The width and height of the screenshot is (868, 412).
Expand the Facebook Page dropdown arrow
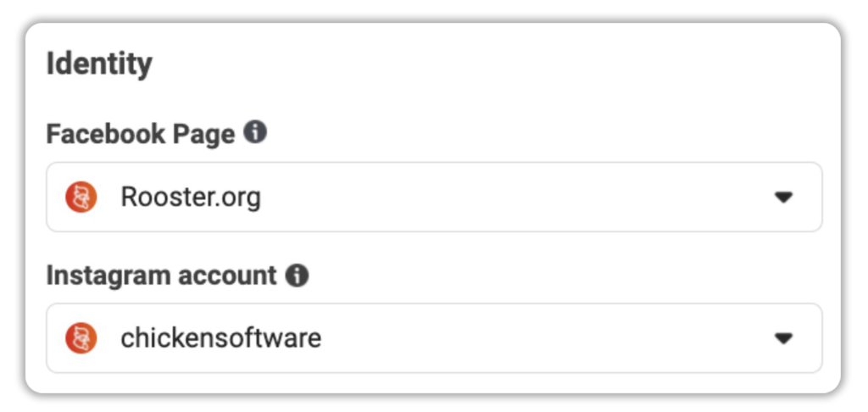tap(783, 198)
